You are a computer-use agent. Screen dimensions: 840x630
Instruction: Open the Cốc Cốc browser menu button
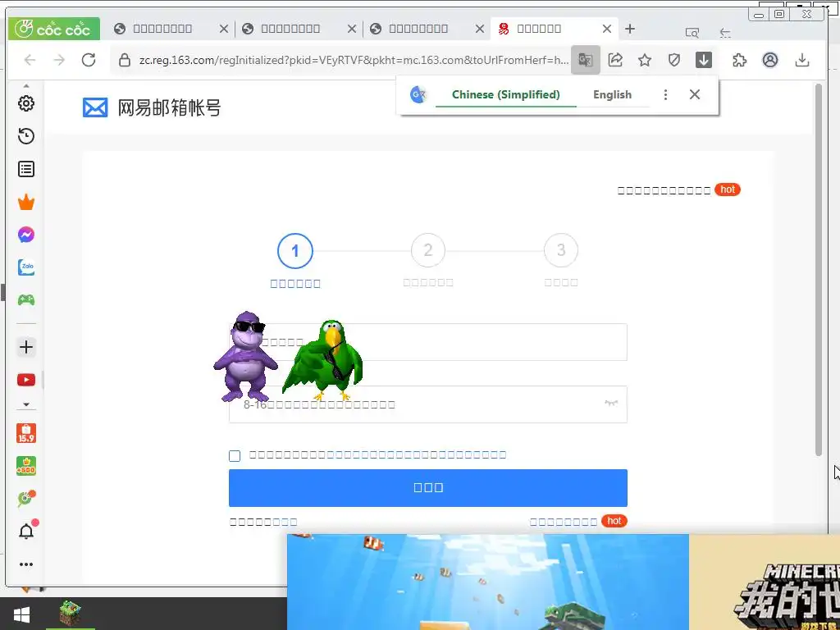[x=53, y=29]
